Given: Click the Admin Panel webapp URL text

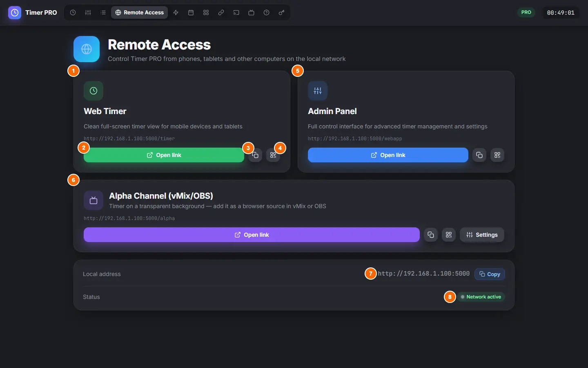Looking at the screenshot, I should 355,139.
